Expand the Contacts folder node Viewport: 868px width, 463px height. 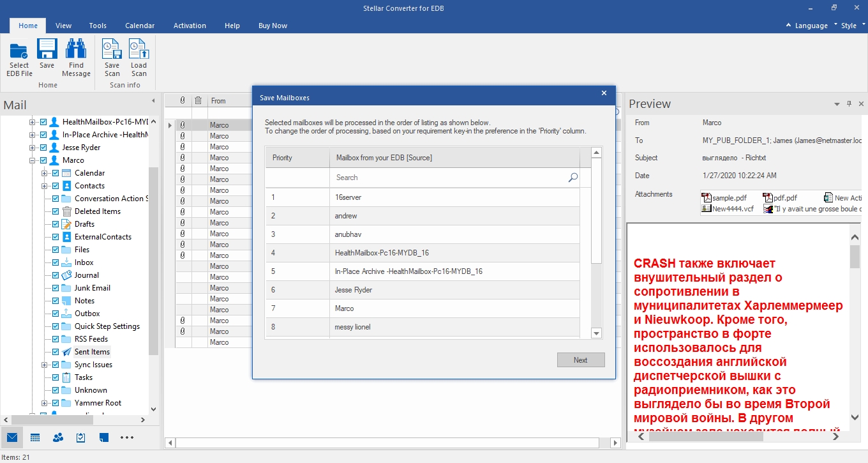point(45,186)
